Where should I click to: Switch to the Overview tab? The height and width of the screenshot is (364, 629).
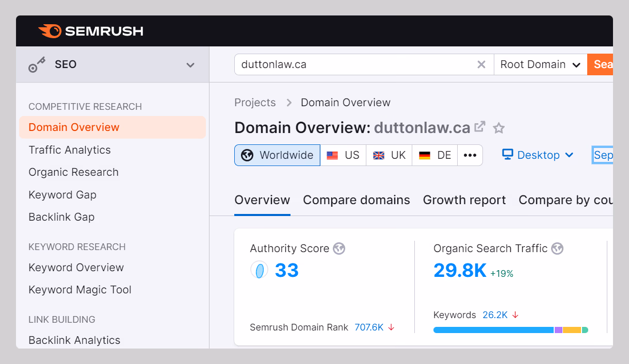click(262, 200)
